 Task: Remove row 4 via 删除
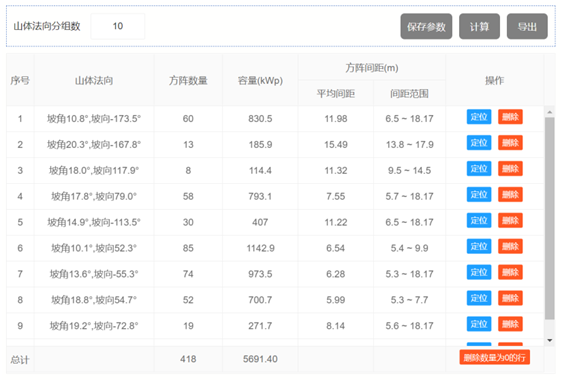click(510, 195)
